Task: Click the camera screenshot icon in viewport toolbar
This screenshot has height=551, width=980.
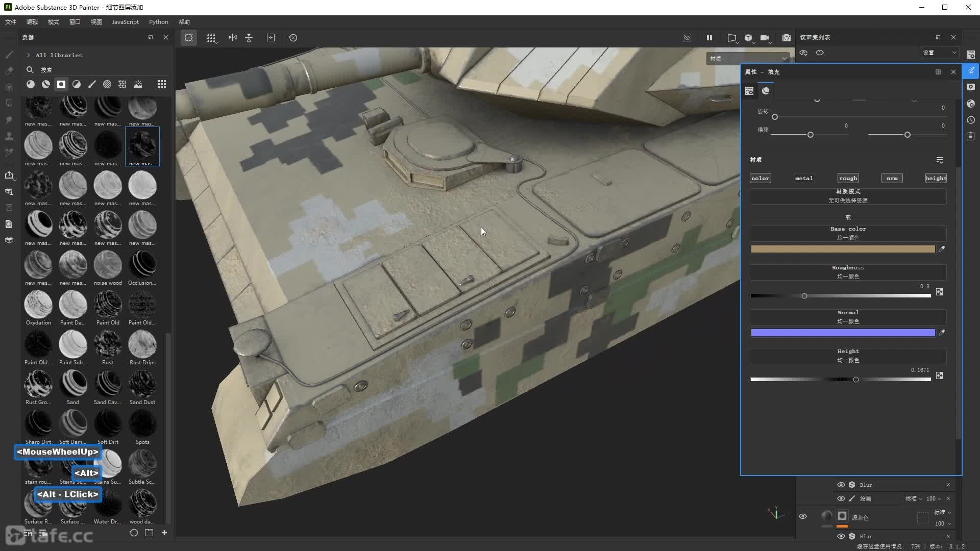Action: click(x=787, y=38)
